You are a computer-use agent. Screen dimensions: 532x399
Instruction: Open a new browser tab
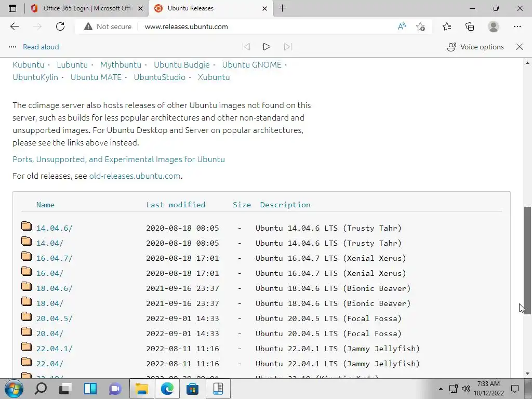tap(282, 8)
